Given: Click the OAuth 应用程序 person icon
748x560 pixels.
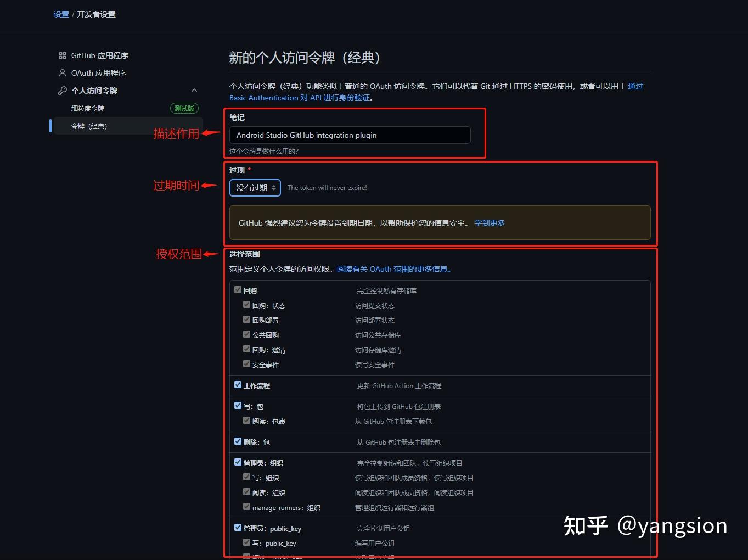Looking at the screenshot, I should pos(61,72).
